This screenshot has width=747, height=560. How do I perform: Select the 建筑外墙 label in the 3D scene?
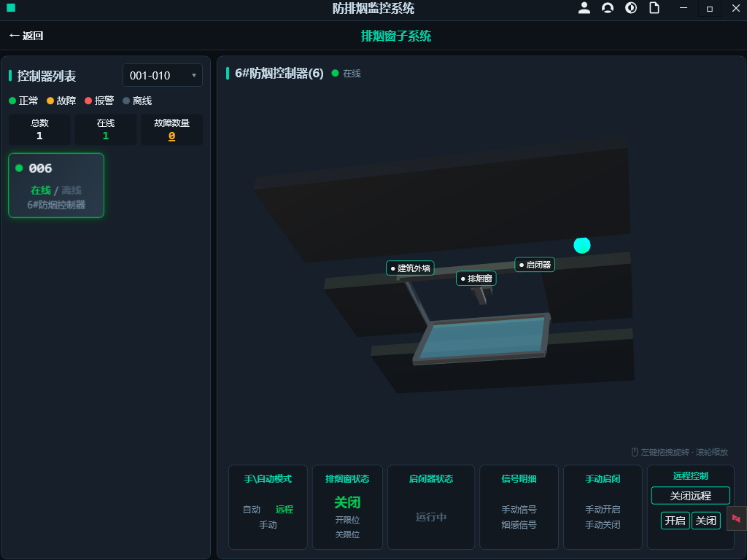(x=410, y=268)
